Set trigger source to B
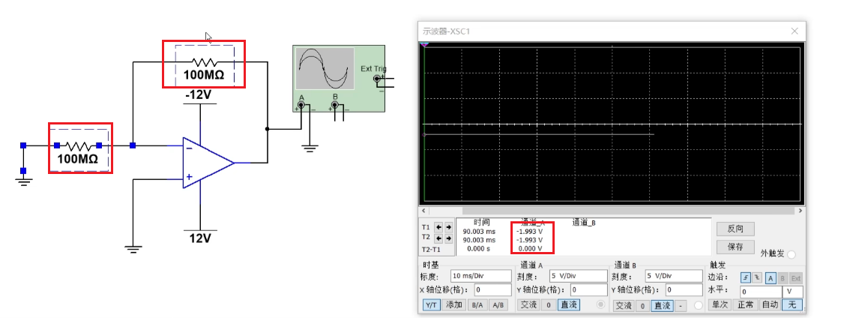The width and height of the screenshot is (868, 318). pyautogui.click(x=783, y=278)
